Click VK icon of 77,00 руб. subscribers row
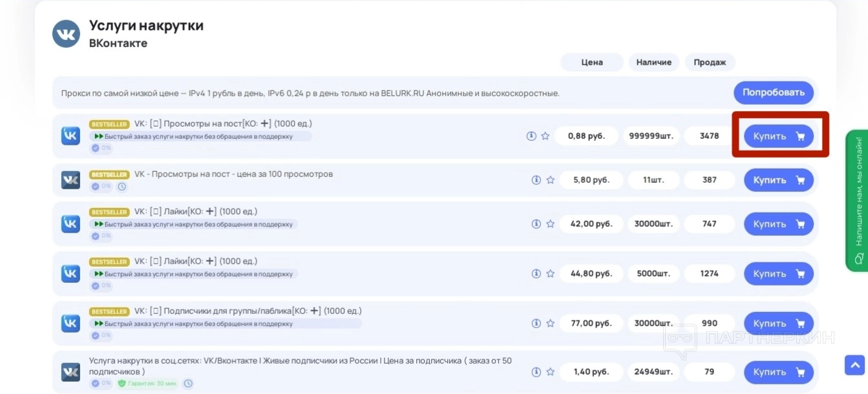Screen dimensions: 868x394 70,323
